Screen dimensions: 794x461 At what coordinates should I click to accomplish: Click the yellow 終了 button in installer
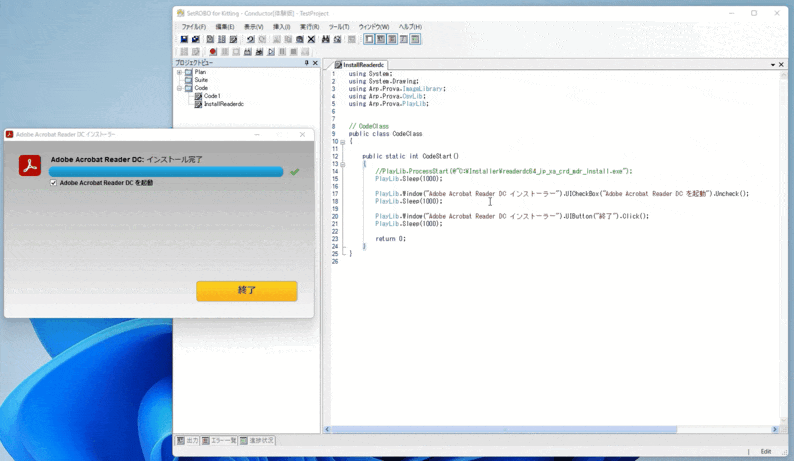click(x=247, y=291)
